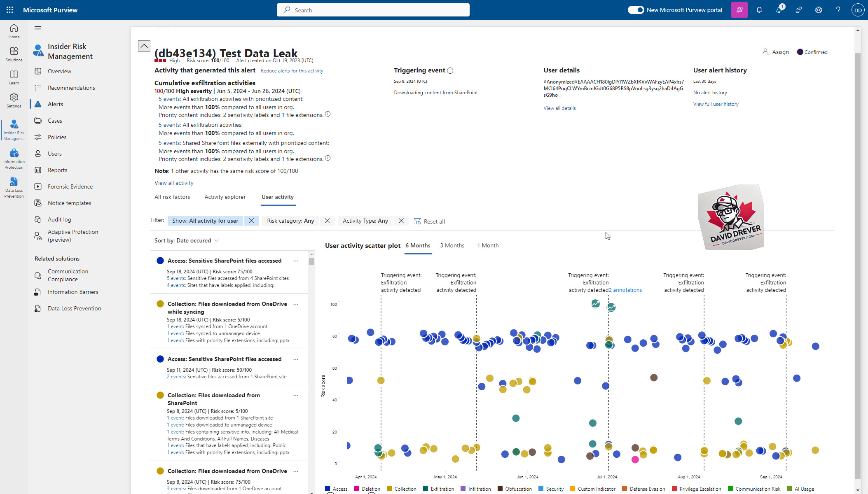The height and width of the screenshot is (494, 868).
Task: Remove the Risk category filter
Action: (x=327, y=221)
